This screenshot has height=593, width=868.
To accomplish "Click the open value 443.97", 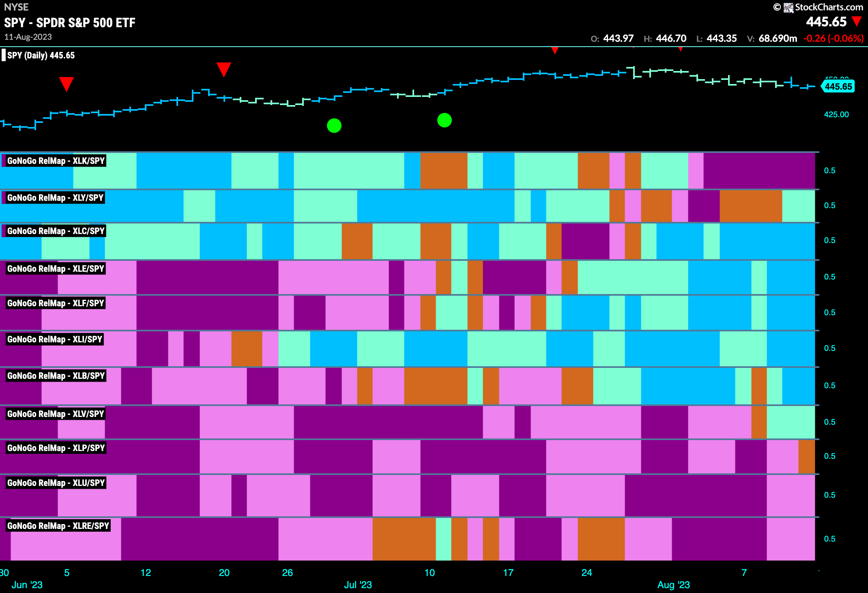I will tap(618, 39).
